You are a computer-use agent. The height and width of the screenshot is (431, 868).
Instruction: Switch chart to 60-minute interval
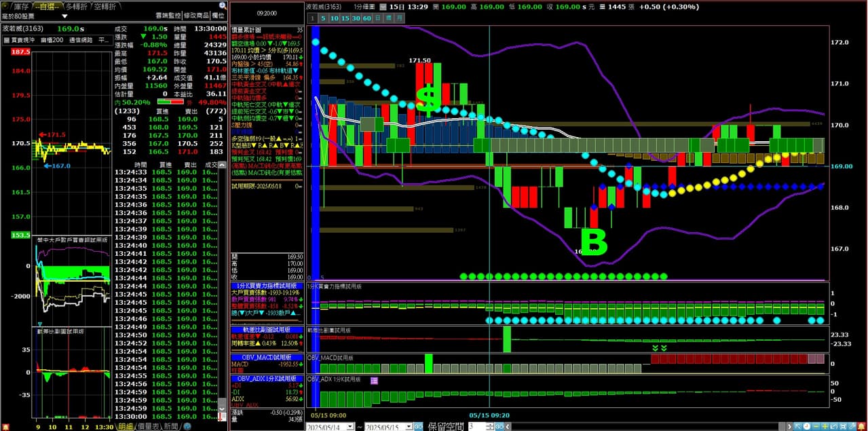coord(366,18)
